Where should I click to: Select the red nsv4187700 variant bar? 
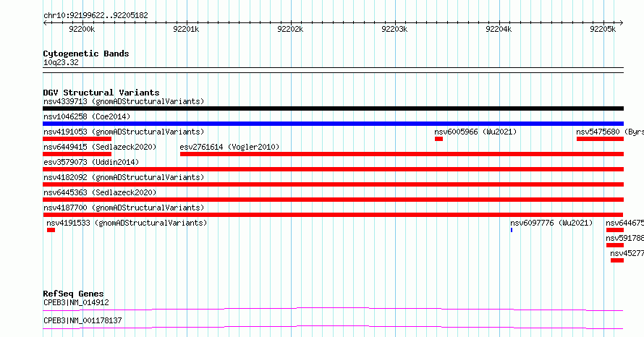coord(333,215)
